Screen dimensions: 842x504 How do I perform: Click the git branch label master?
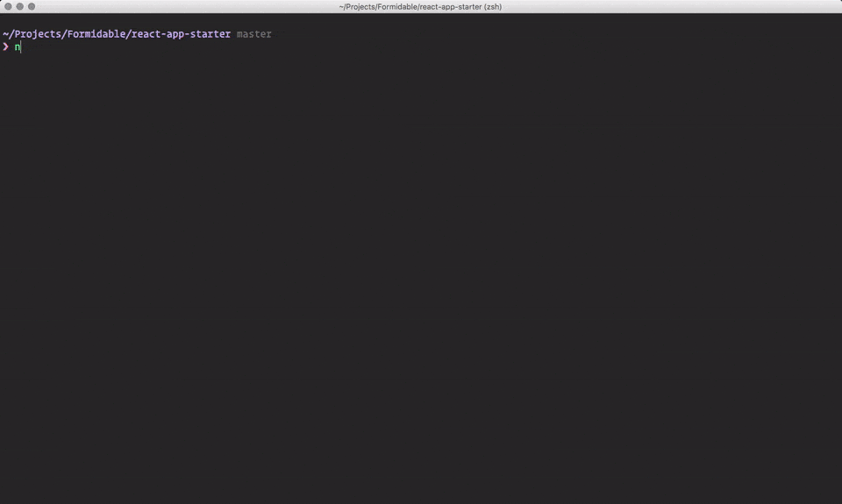point(254,34)
